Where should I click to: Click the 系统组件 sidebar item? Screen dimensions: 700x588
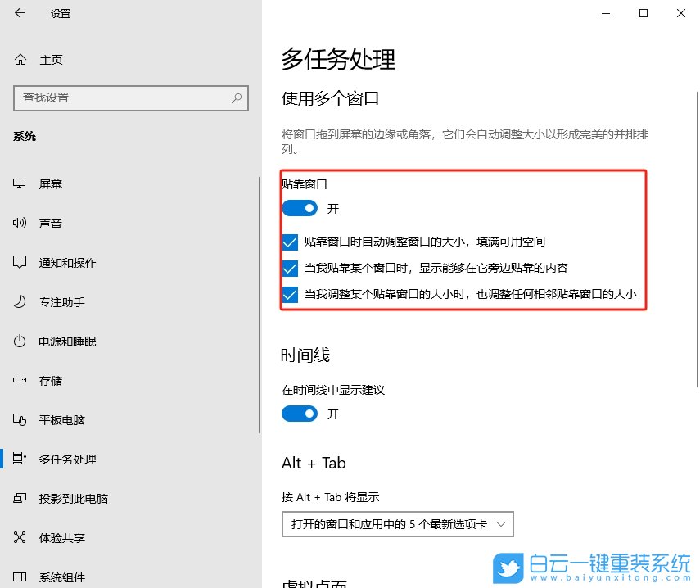click(61, 577)
